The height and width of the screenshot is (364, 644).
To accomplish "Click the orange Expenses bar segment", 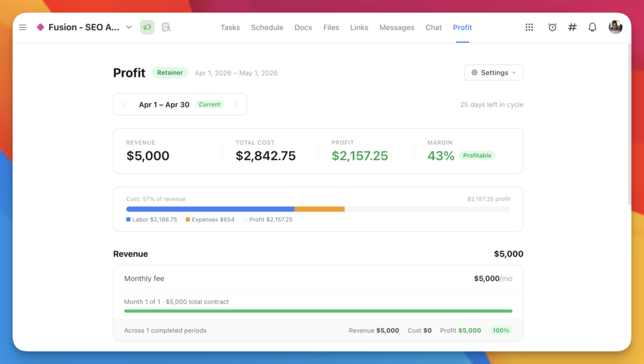I will click(x=319, y=209).
